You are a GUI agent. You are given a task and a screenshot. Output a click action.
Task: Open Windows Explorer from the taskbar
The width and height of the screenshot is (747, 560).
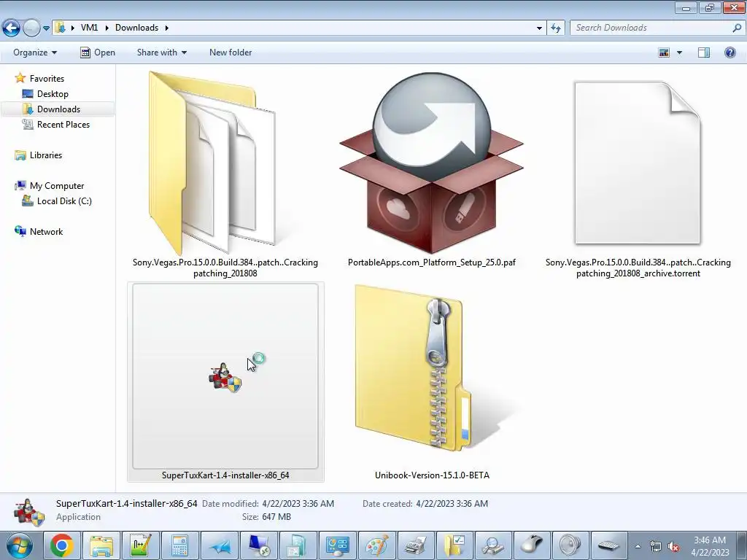[101, 545]
